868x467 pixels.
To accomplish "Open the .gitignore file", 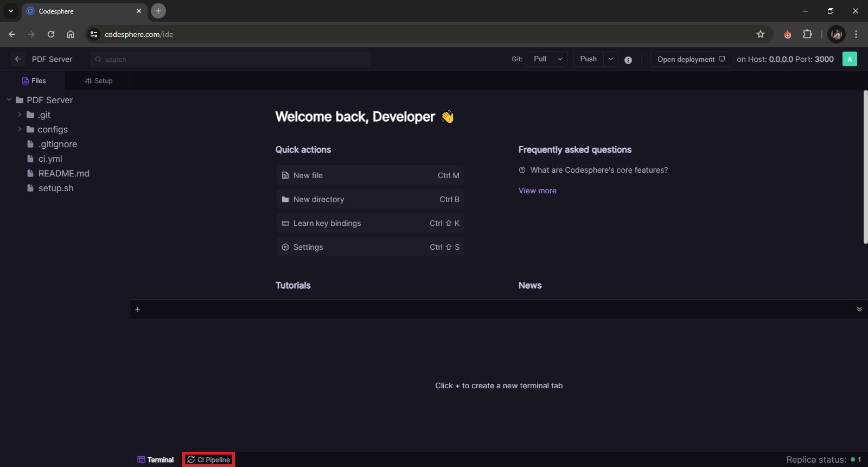I will 58,144.
